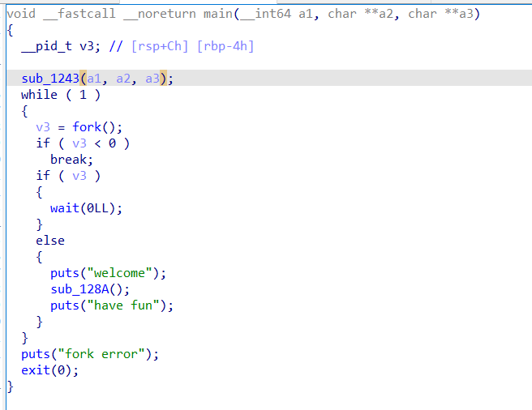532x410 pixels.
Task: Select the "fork error" string literal
Action: pyautogui.click(x=101, y=354)
